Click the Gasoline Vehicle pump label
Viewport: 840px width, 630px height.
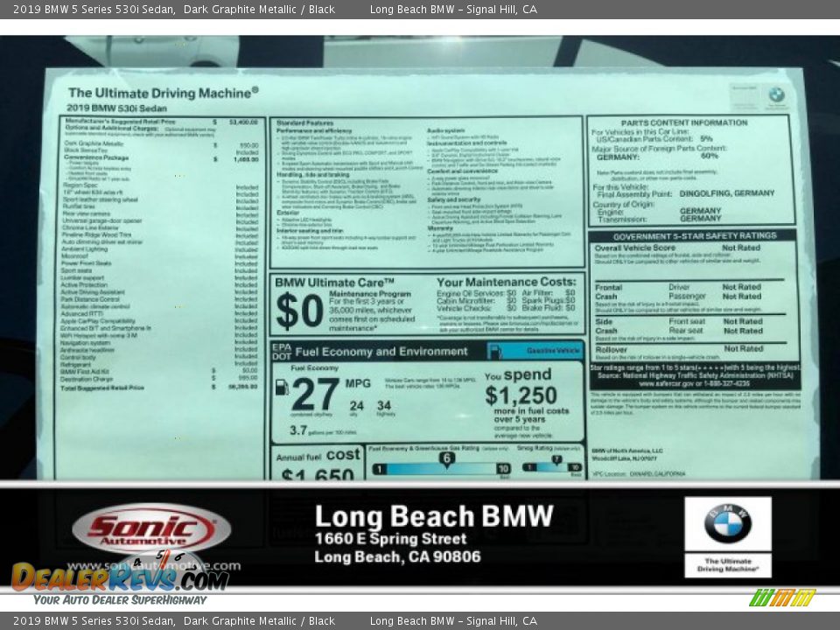point(536,350)
